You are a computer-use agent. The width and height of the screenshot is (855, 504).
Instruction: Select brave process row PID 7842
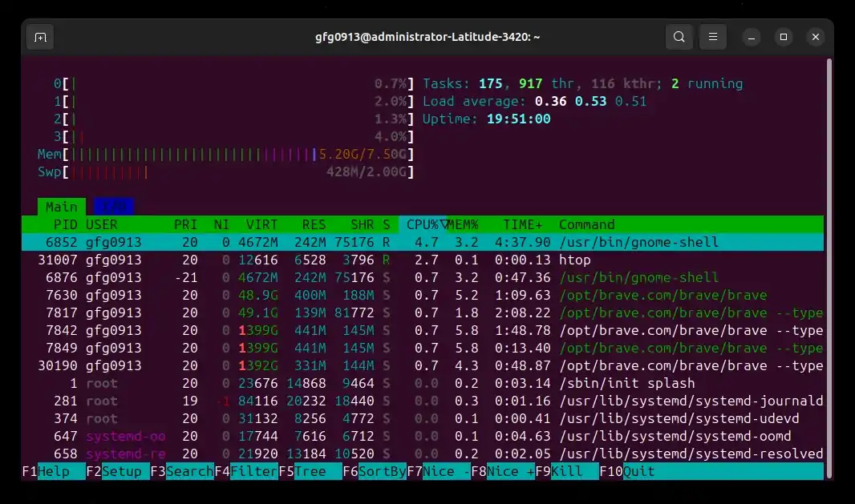423,330
